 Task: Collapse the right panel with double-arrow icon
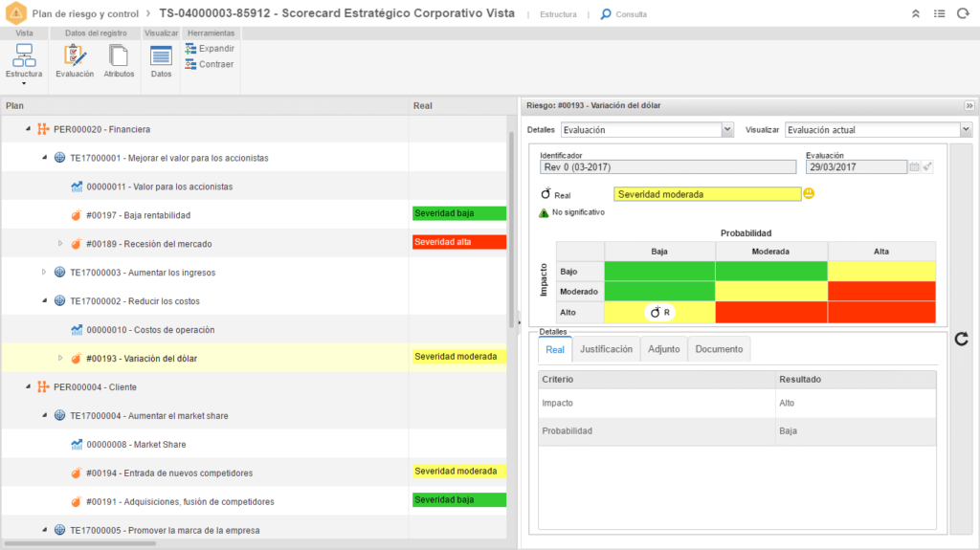[969, 105]
